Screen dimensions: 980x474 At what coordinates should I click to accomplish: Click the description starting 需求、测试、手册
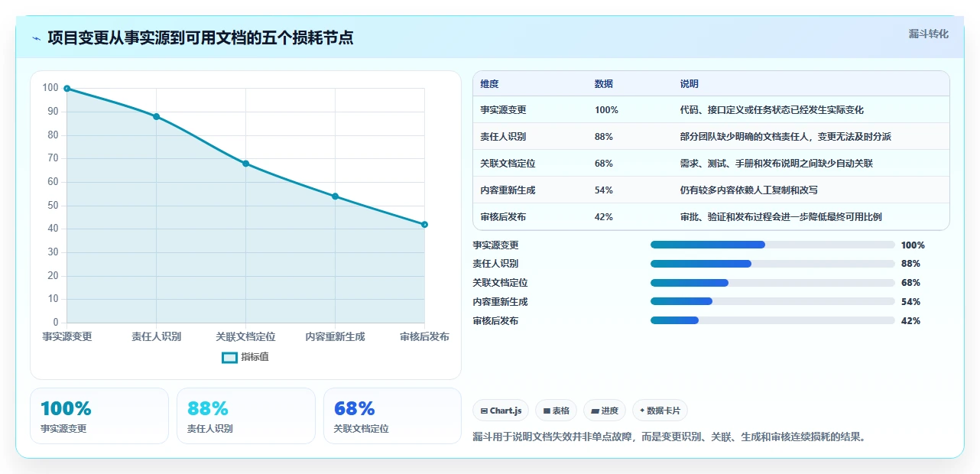pos(777,164)
